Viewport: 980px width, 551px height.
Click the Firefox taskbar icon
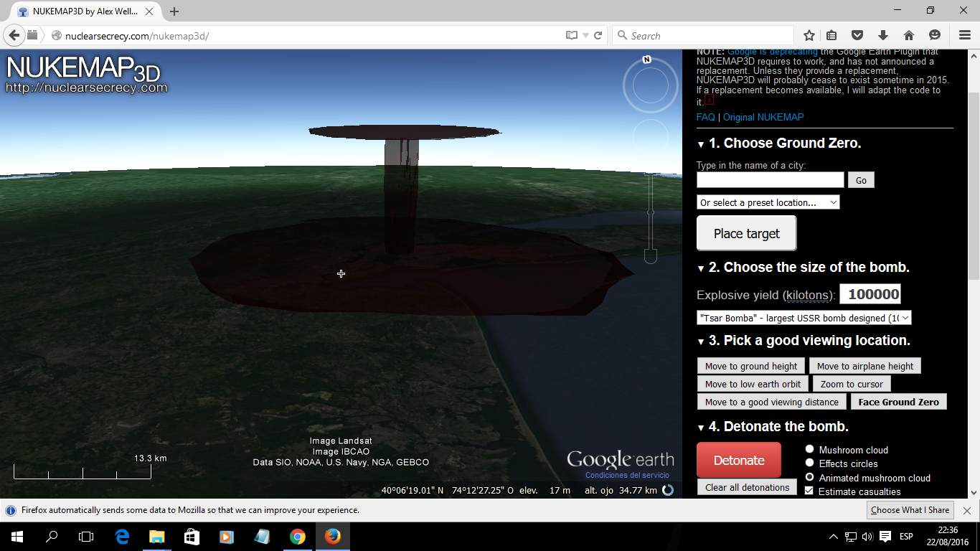click(x=332, y=536)
